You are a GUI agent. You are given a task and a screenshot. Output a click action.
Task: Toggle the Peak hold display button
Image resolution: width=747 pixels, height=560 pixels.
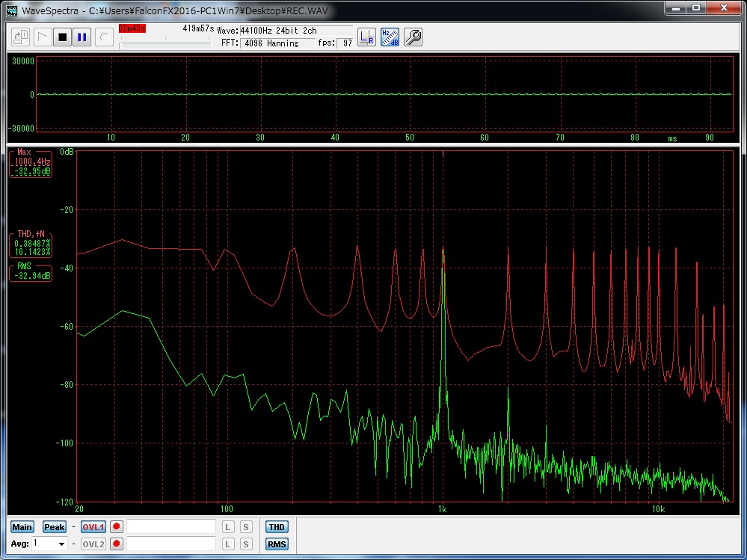point(54,527)
